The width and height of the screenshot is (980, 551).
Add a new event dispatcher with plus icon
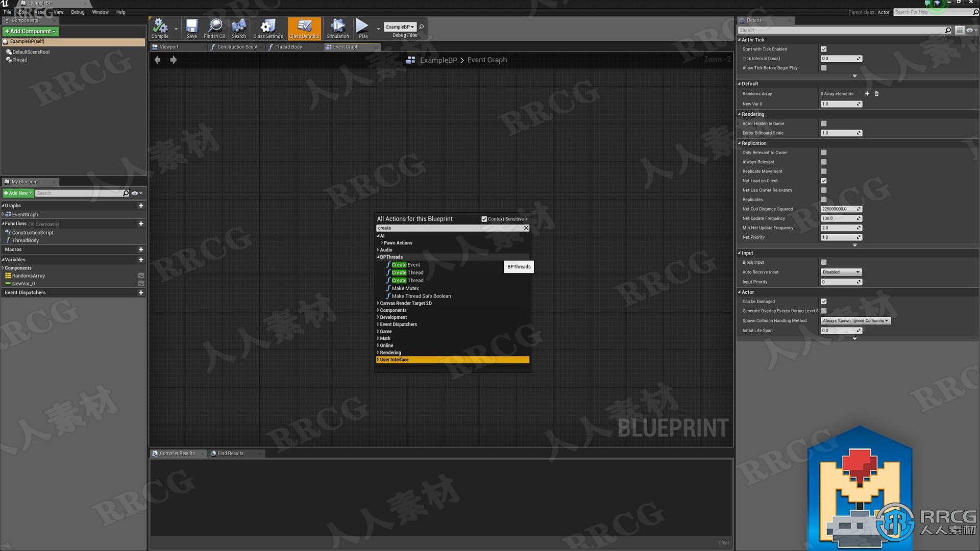141,293
